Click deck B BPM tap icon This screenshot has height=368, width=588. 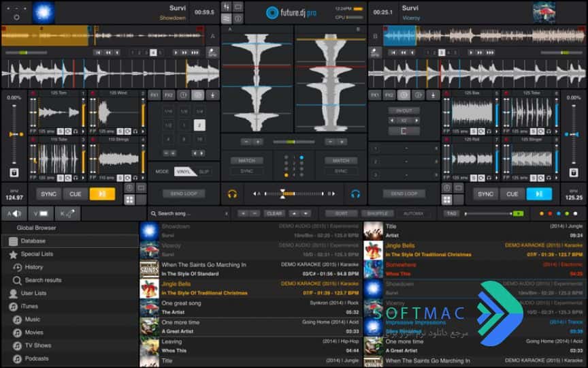375,52
